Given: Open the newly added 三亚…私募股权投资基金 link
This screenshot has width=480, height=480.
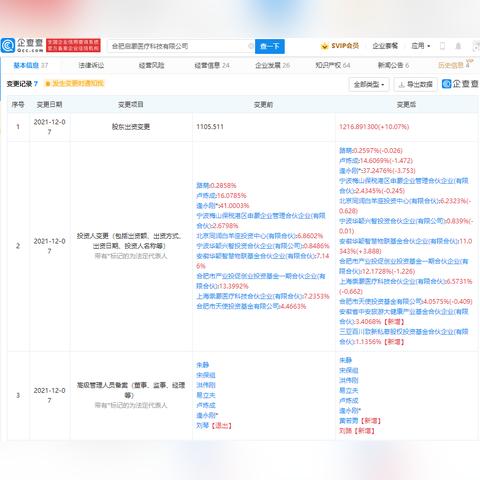Looking at the screenshot, I should click(404, 336).
